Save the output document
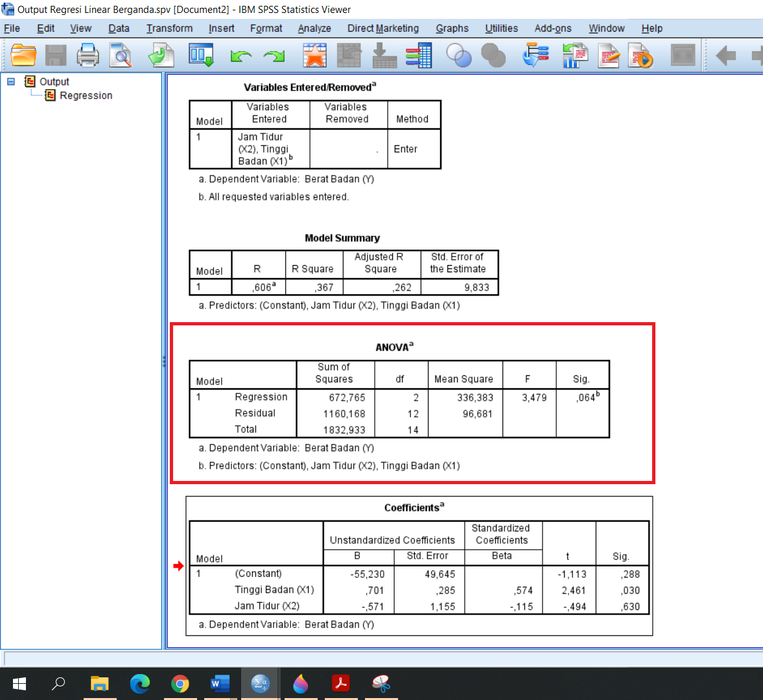The image size is (763, 700). [x=56, y=55]
